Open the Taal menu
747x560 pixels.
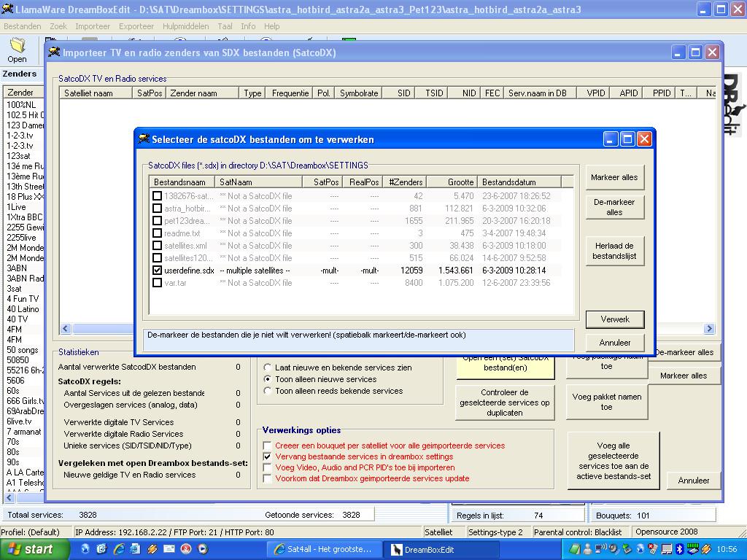(x=225, y=26)
